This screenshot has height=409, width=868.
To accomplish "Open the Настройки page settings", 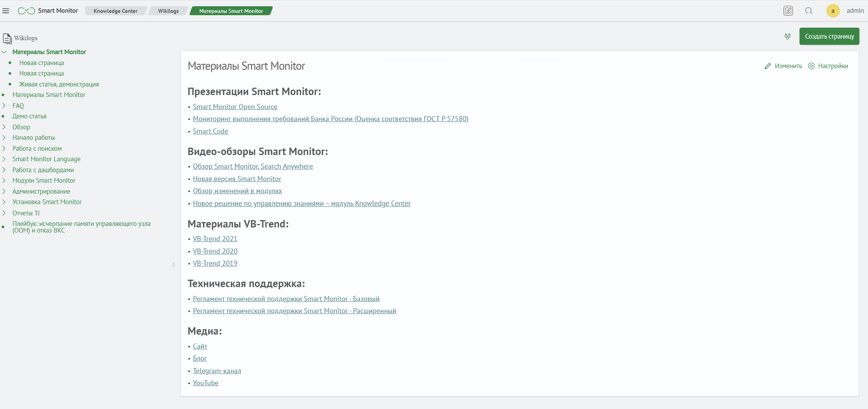I will [833, 66].
